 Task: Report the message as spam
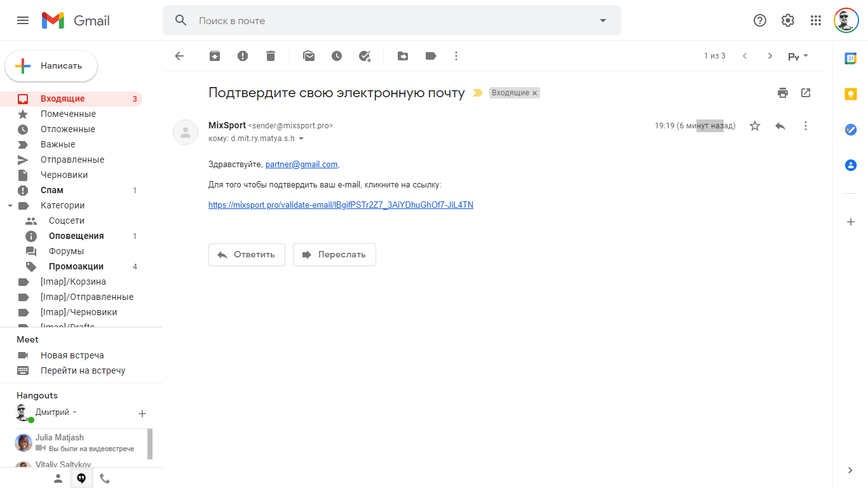[x=243, y=56]
